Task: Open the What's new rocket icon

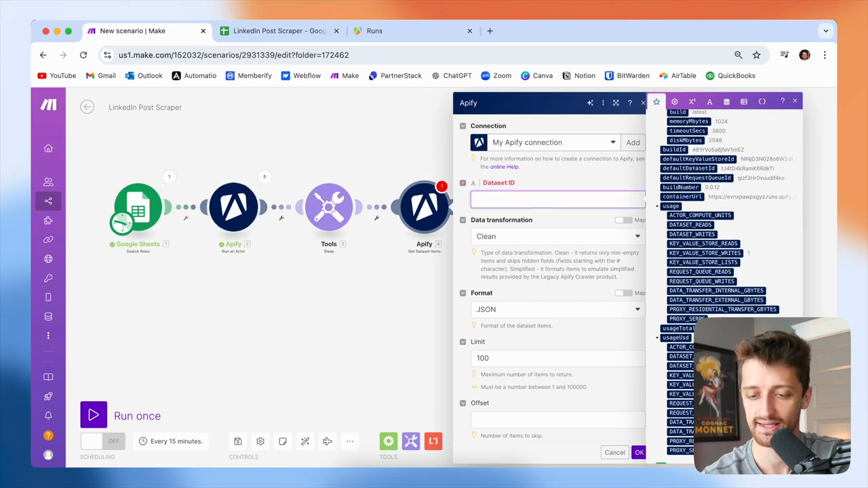Action: [x=48, y=396]
